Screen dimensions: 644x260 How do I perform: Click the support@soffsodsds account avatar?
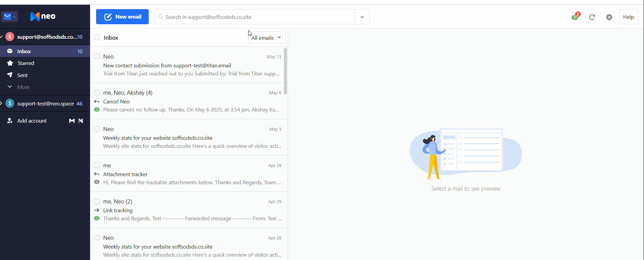pyautogui.click(x=10, y=37)
